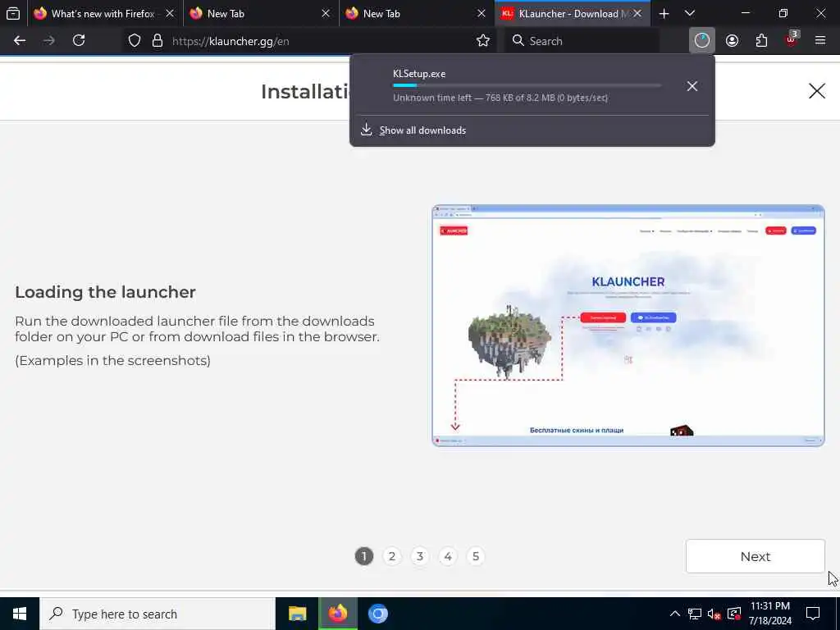Open Windows notification center

click(813, 614)
